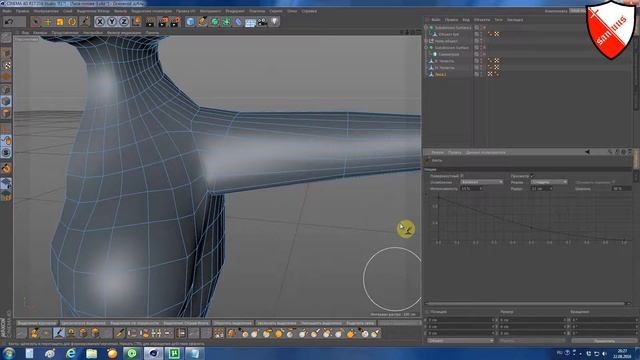The width and height of the screenshot is (640, 360).
Task: Add a camera object
Action: click(262, 22)
